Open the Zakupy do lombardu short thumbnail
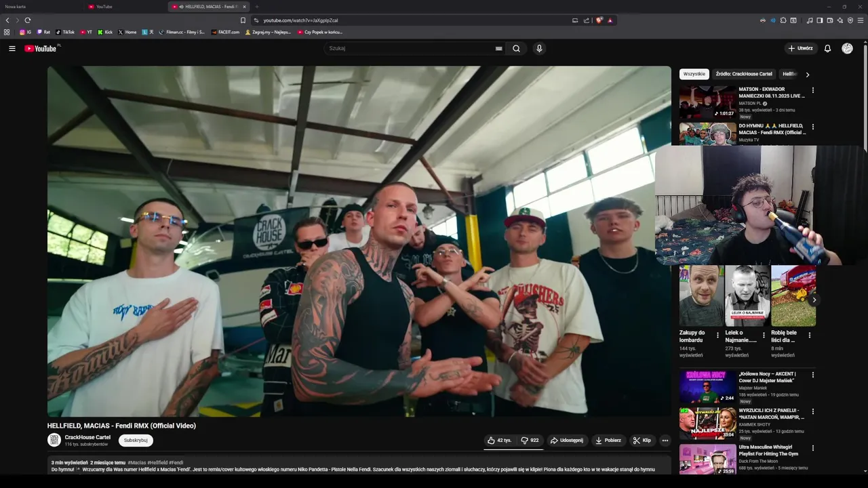 coord(701,296)
